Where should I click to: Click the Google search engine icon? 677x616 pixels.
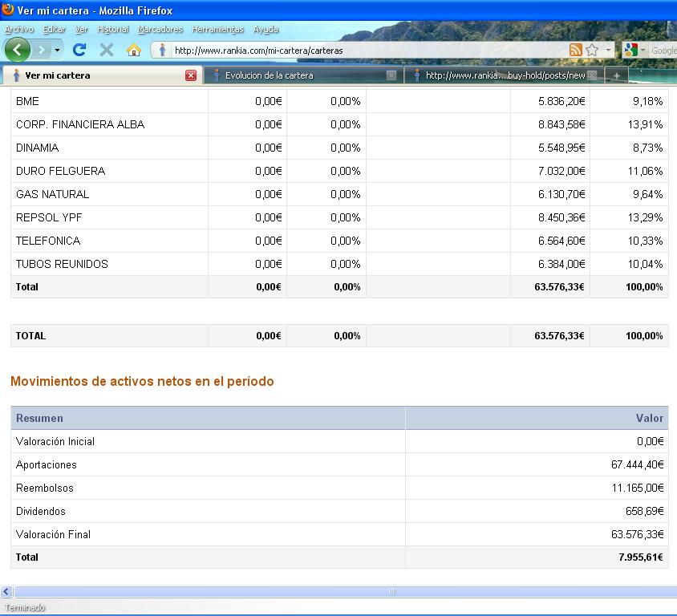point(630,50)
